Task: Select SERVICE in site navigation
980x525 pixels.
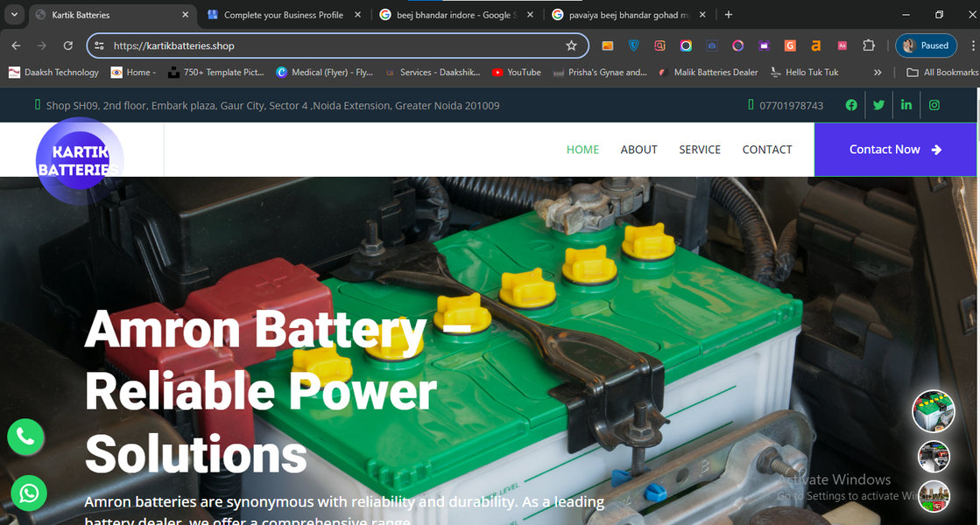Action: point(700,150)
